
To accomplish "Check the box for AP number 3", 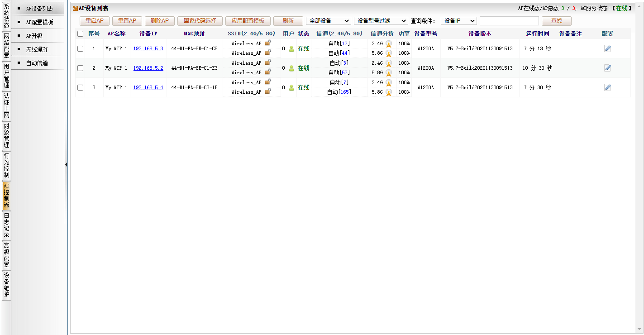I will [x=80, y=88].
